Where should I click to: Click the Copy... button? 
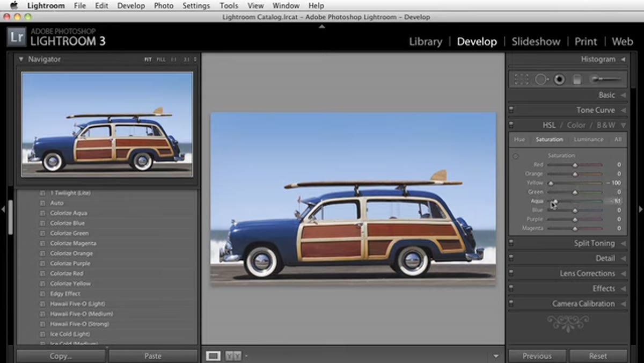[x=61, y=355]
